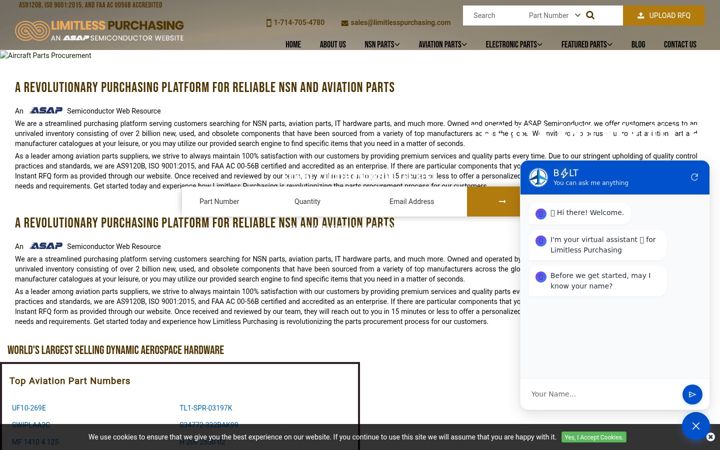Open the Contact Us menu item
Image resolution: width=720 pixels, height=450 pixels.
click(x=680, y=44)
